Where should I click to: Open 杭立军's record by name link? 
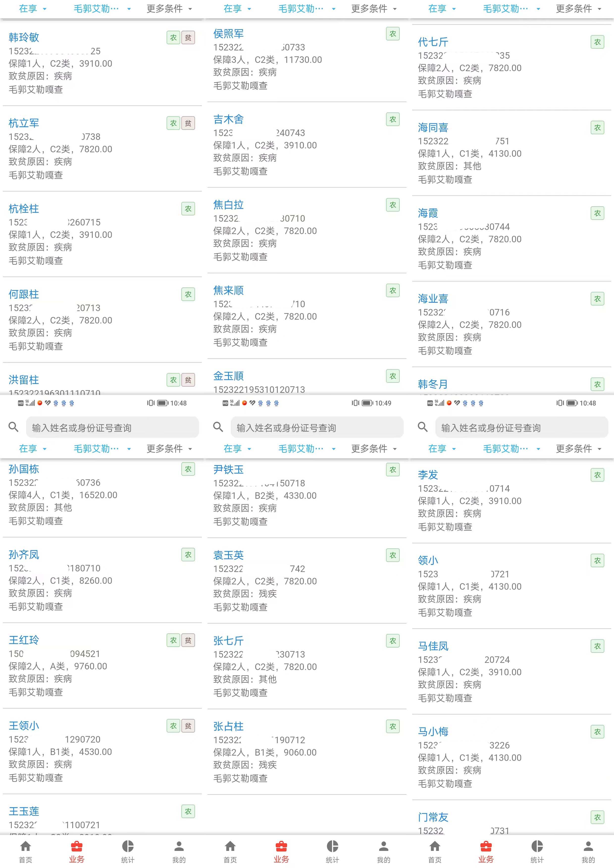pos(24,123)
